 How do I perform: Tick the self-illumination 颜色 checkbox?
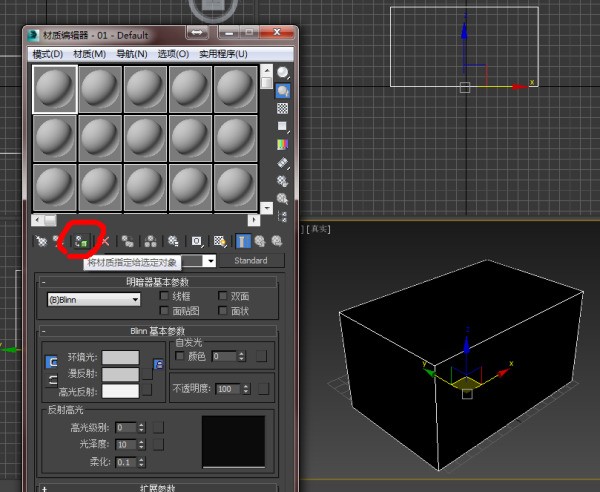coord(180,356)
